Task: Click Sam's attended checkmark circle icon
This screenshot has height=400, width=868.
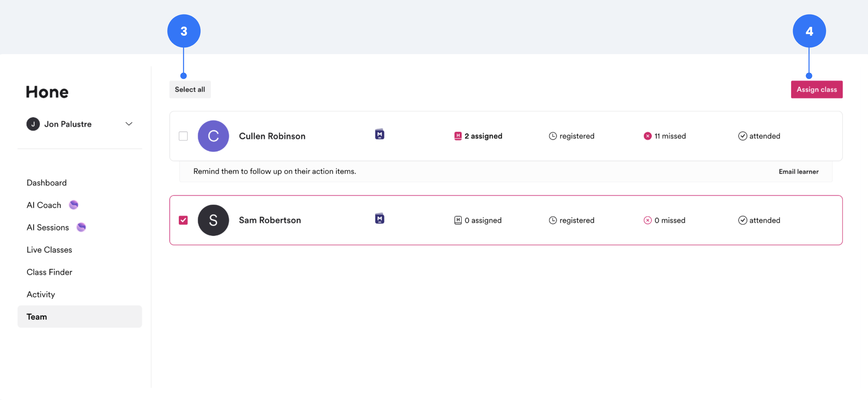Action: [x=742, y=220]
